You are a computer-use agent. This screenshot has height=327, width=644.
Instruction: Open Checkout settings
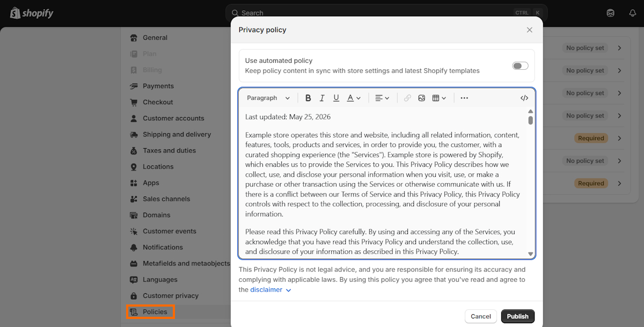pos(158,102)
